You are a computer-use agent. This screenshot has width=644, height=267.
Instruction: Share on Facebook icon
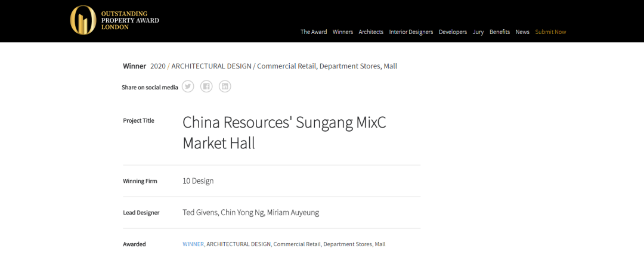pos(206,86)
